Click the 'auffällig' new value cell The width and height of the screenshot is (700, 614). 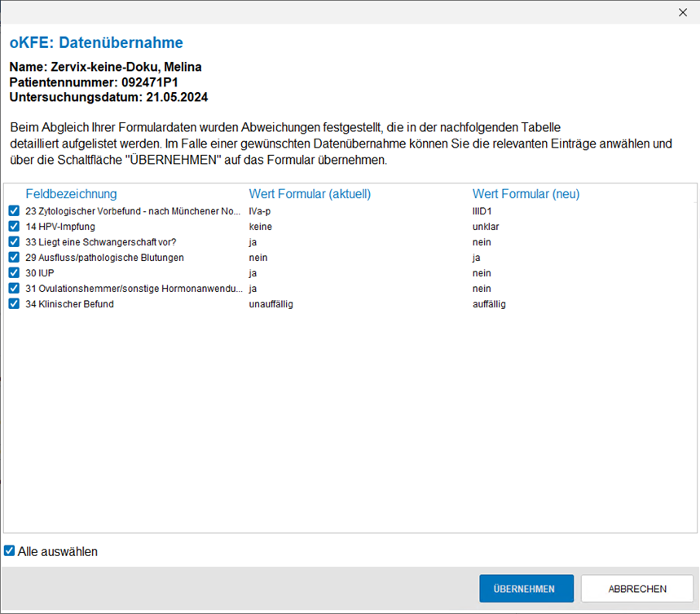[489, 304]
